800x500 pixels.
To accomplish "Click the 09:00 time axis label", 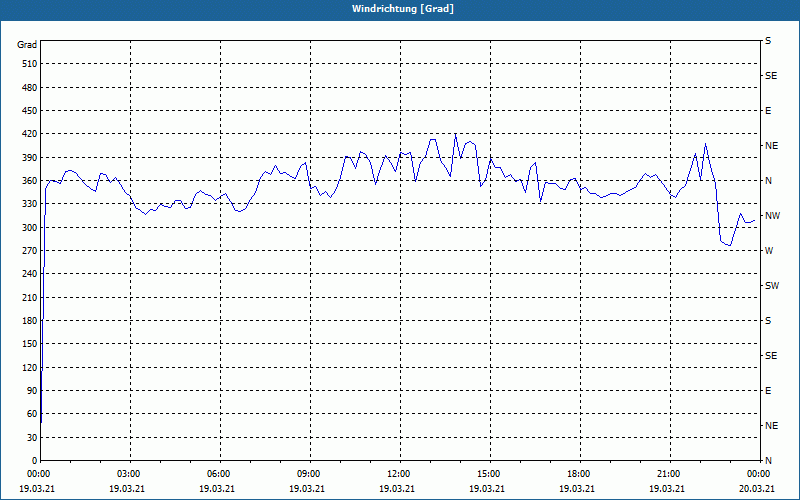I will [310, 473].
